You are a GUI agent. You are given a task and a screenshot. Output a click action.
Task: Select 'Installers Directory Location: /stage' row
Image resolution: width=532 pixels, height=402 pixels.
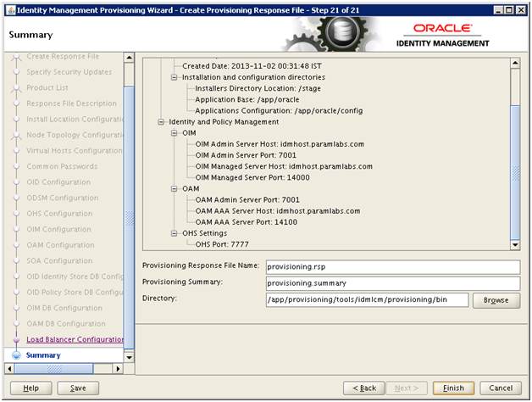(258, 88)
